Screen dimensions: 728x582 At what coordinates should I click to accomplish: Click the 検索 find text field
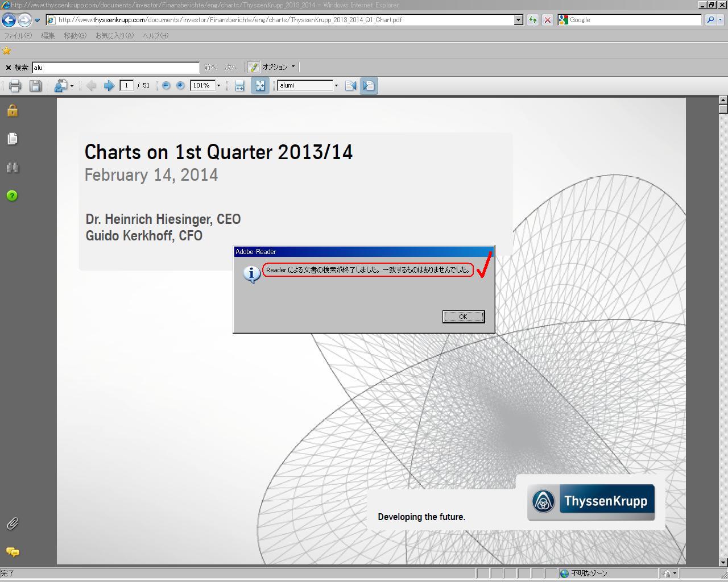coord(115,67)
